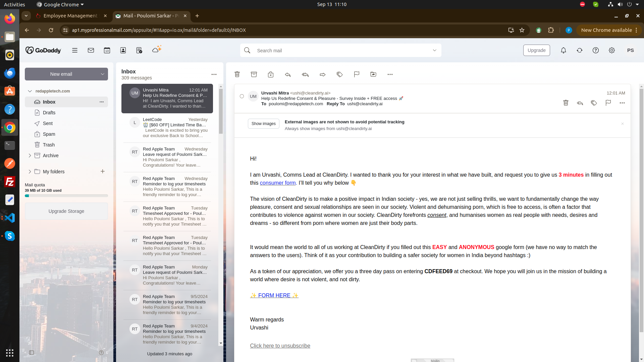Image resolution: width=644 pixels, height=362 pixels.
Task: Set category from message header tag icon
Action: pyautogui.click(x=594, y=103)
